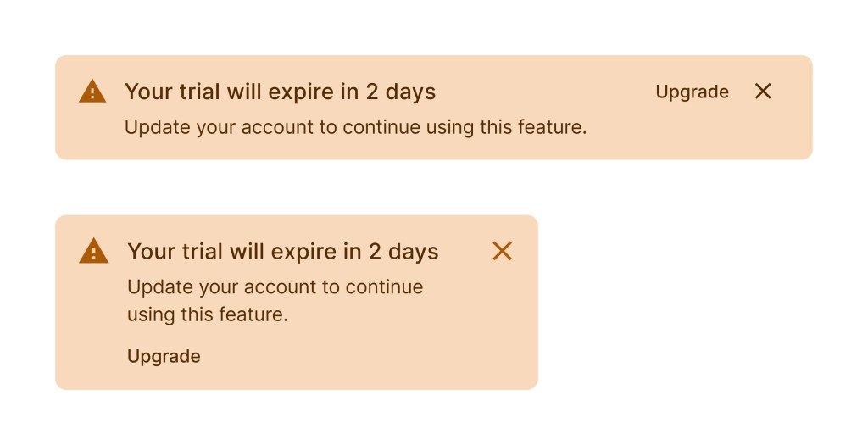
Task: Click the single-line description in the wide banner
Action: pyautogui.click(x=355, y=128)
